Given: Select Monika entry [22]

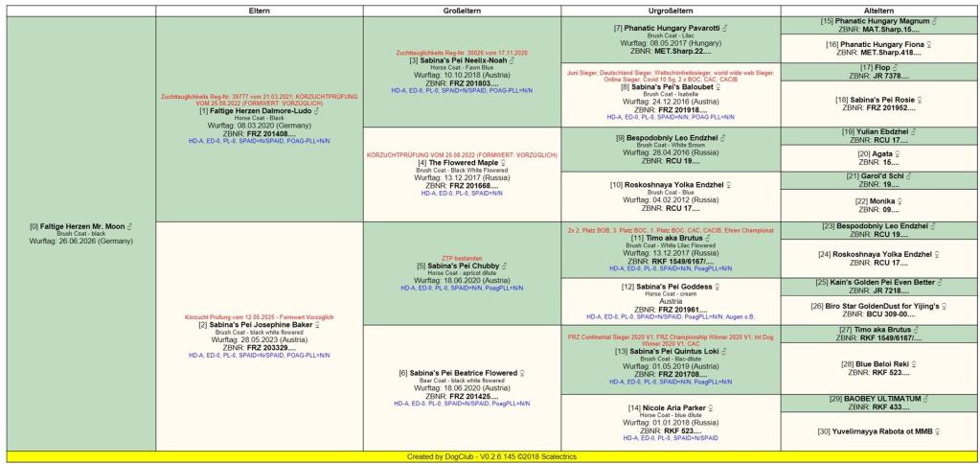Looking at the screenshot, I should tap(880, 201).
